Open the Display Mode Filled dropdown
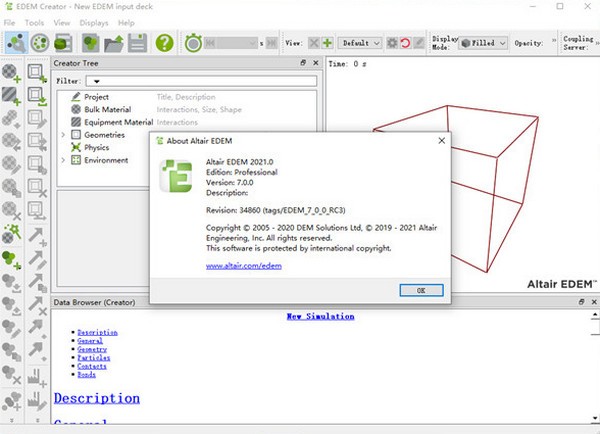600x434 pixels. (x=484, y=43)
